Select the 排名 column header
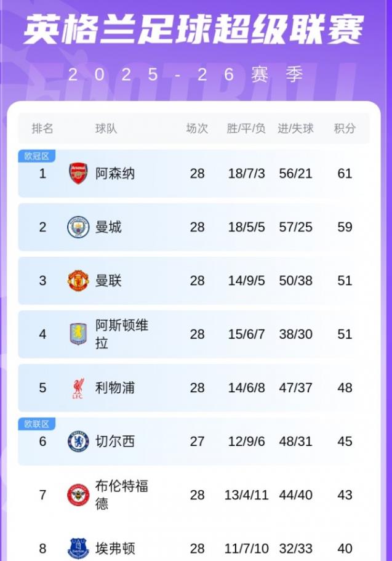The image size is (392, 561). [x=42, y=129]
